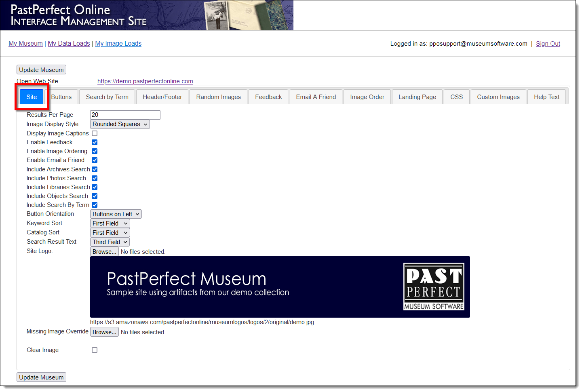Viewport: 582px width, 392px height.
Task: Open the Keyword Sort dropdown
Action: click(110, 223)
